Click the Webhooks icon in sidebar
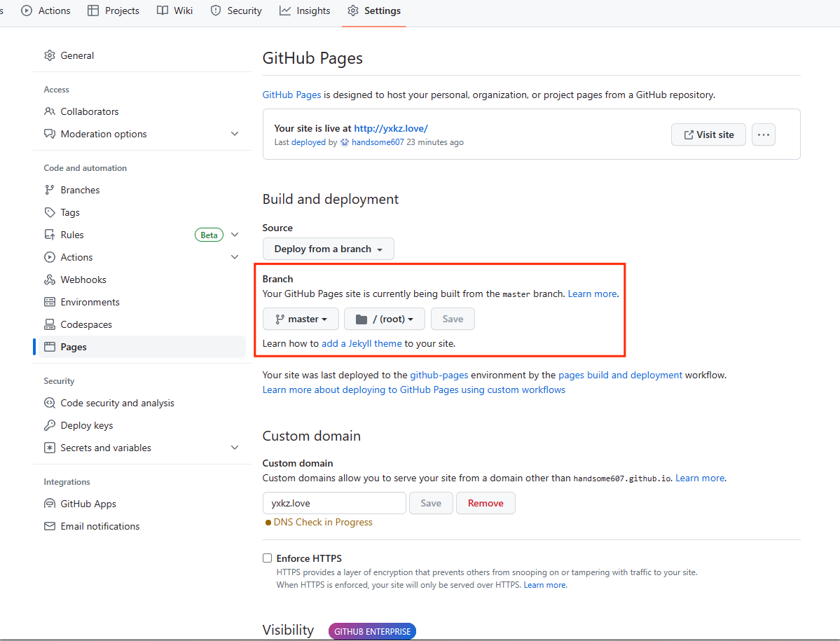This screenshot has width=840, height=641. pos(50,280)
